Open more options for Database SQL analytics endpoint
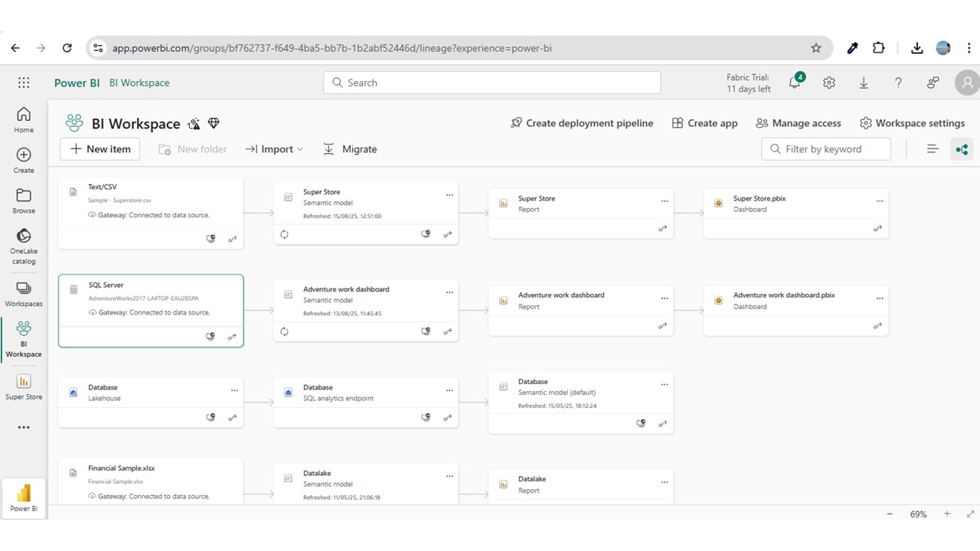The height and width of the screenshot is (551, 980). pyautogui.click(x=449, y=390)
